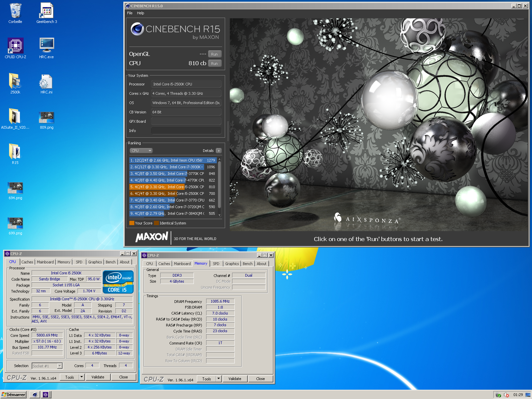Click the Core Speed value 5800.69 MHz
Image resolution: width=532 pixels, height=399 pixels.
[x=47, y=335]
